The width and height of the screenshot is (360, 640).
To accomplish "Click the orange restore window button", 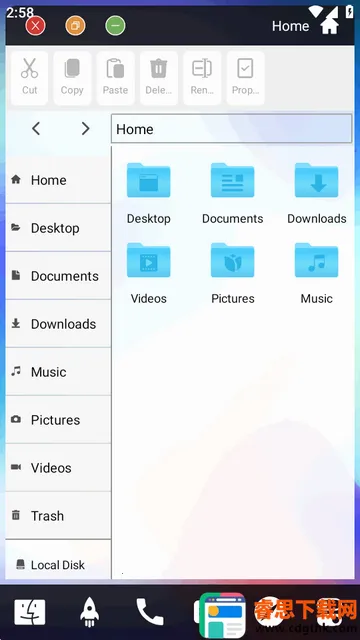I will pyautogui.click(x=76, y=26).
